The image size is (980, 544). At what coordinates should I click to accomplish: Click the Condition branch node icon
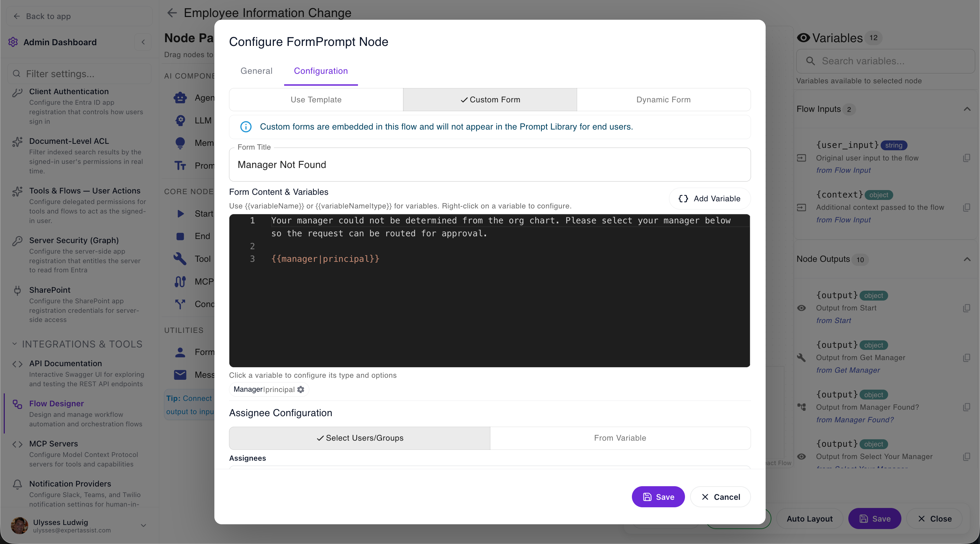180,304
